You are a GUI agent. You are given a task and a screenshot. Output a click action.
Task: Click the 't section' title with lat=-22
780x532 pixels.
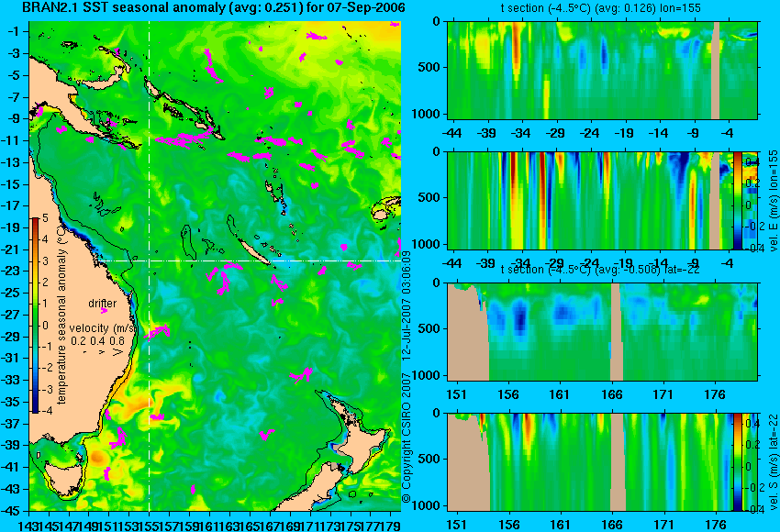(x=600, y=270)
